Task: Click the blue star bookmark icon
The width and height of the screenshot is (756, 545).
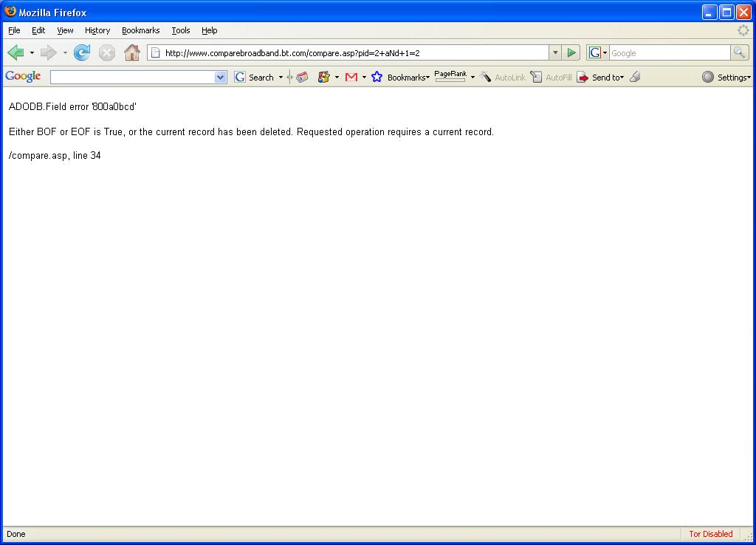Action: 377,77
